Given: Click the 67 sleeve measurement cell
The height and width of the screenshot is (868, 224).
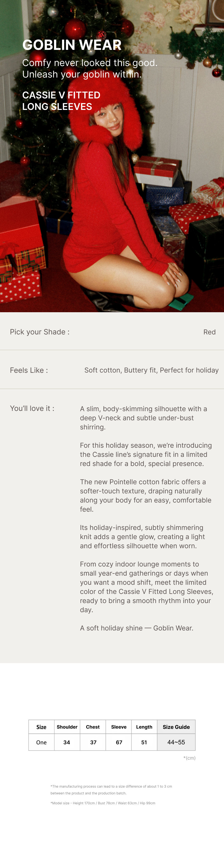Looking at the screenshot, I should coord(119,742).
